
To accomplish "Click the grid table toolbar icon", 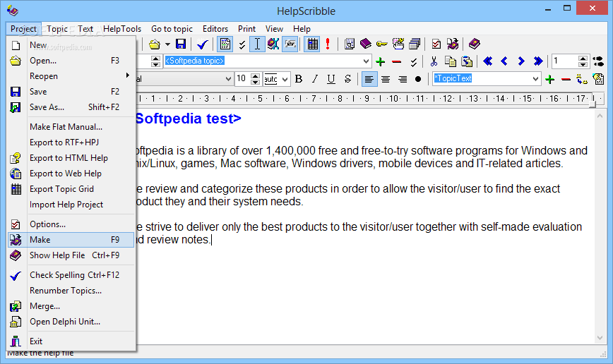I will click(x=313, y=44).
